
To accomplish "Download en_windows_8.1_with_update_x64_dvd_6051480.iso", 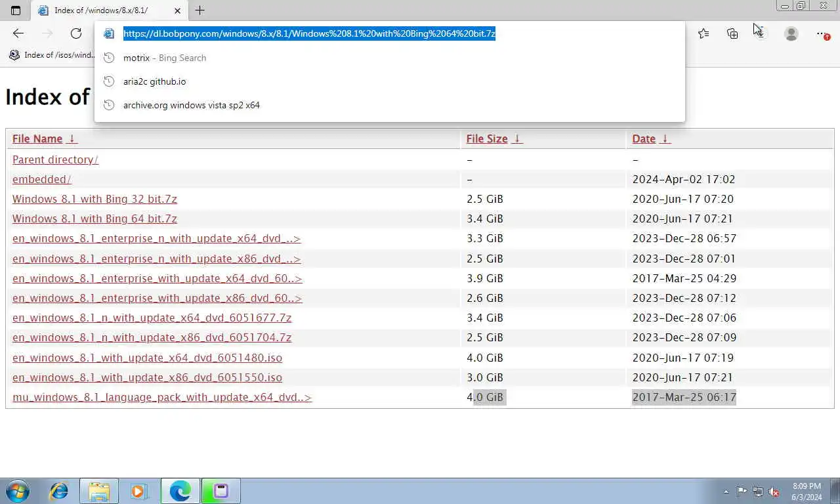I will click(x=147, y=358).
